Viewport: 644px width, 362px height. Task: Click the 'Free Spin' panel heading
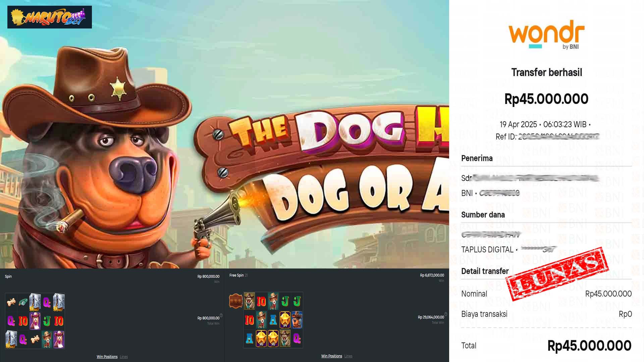point(236,275)
